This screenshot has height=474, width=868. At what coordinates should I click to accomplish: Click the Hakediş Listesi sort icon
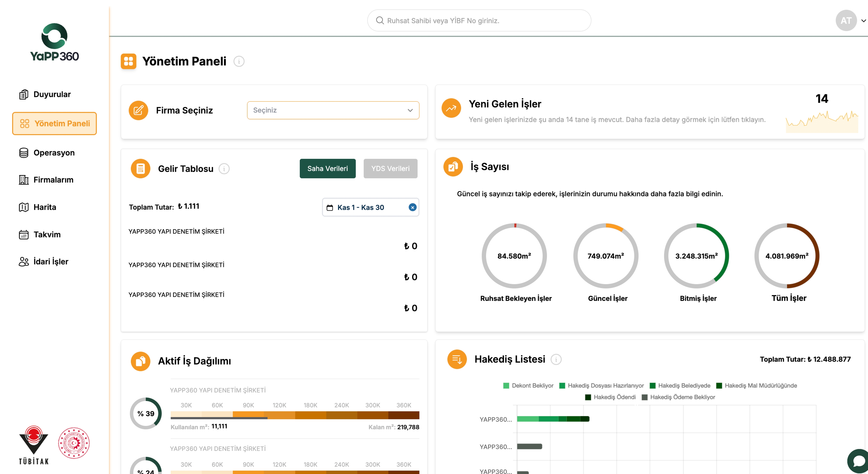(x=457, y=359)
